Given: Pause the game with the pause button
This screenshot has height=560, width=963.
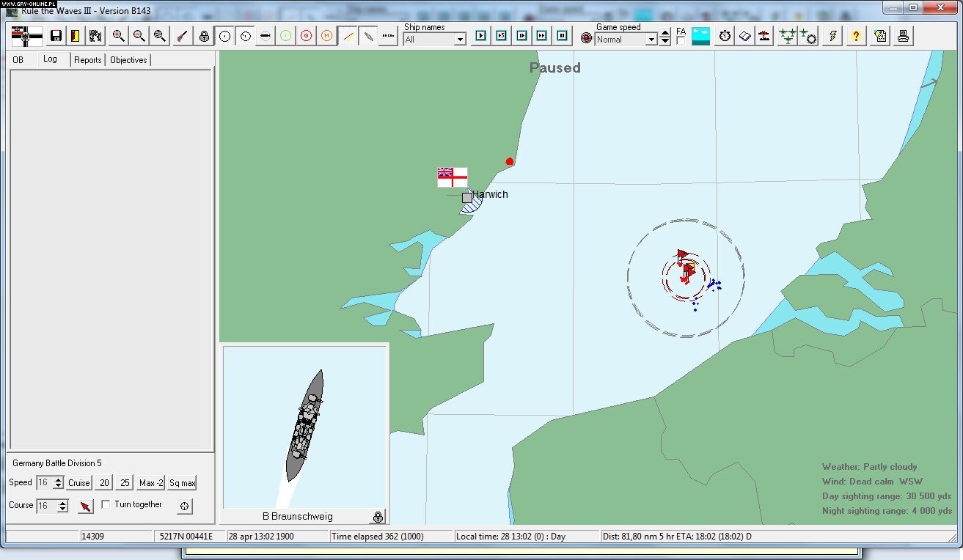Looking at the screenshot, I should (x=563, y=34).
